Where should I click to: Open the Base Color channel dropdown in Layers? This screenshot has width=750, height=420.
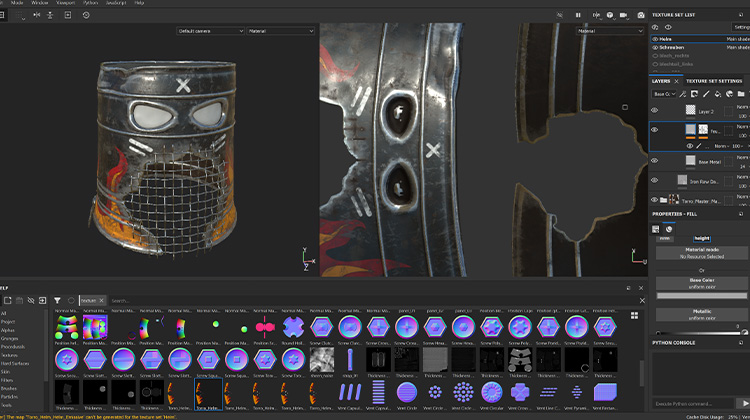click(663, 94)
